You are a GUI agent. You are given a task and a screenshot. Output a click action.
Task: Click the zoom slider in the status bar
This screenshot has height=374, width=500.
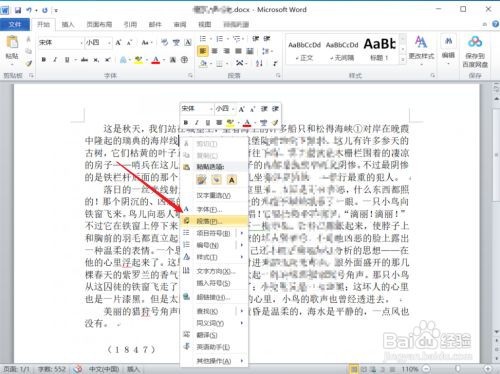tap(457, 369)
